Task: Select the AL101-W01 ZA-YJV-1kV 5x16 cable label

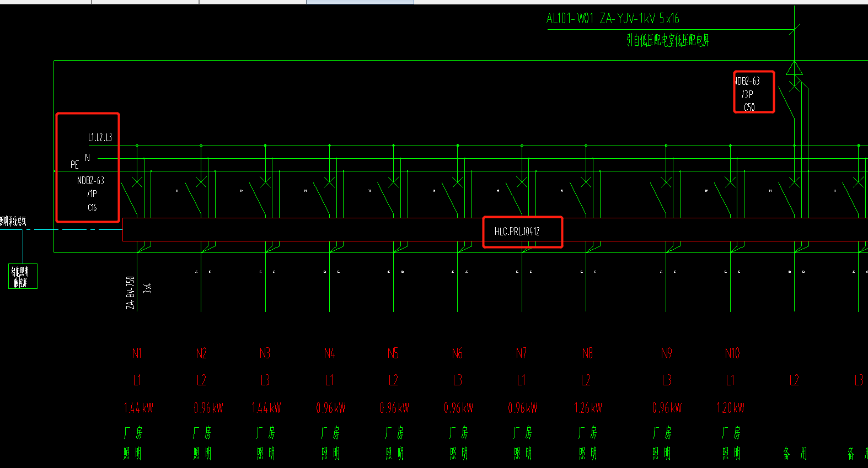Action: coord(613,19)
